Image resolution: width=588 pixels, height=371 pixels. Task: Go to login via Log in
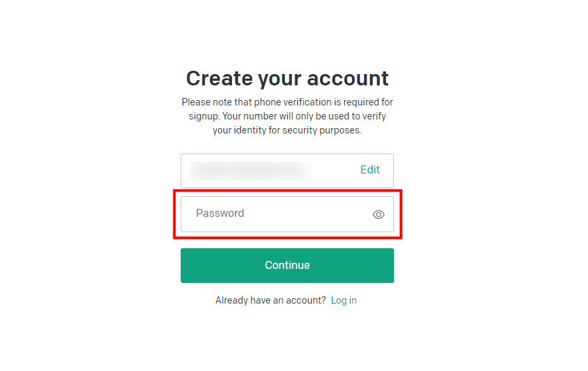click(343, 300)
